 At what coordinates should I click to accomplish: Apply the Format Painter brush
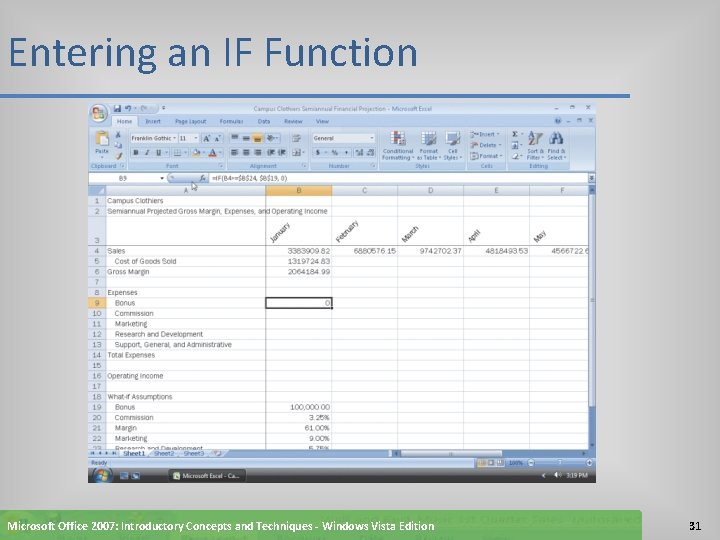pos(118,156)
